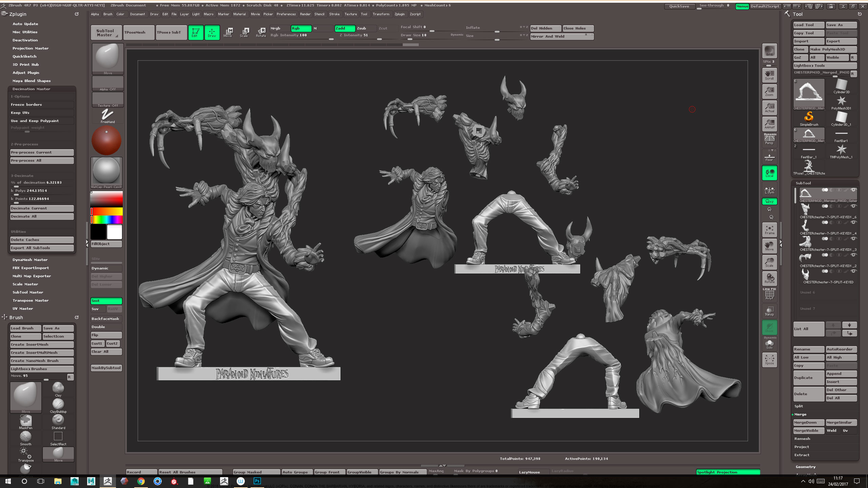This screenshot has width=868, height=488.
Task: Pick the MaskPen brush
Action: point(26,422)
